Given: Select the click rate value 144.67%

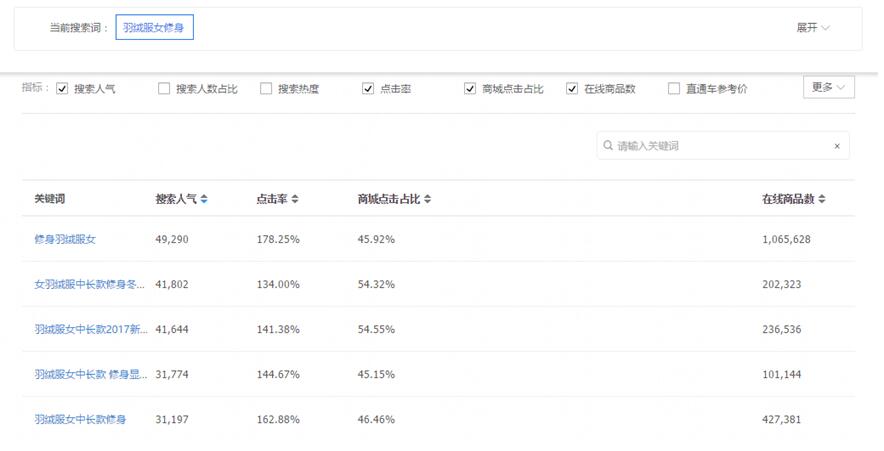Looking at the screenshot, I should [278, 374].
